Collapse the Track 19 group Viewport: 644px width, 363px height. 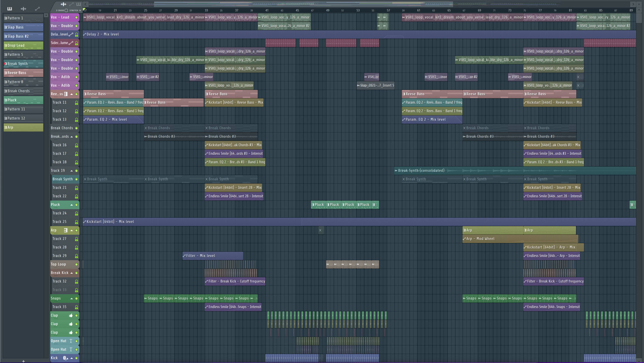point(71,171)
